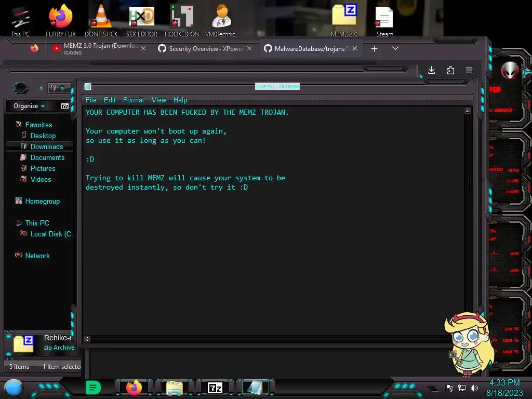This screenshot has height=399, width=532.
Task: Click the Explorer hexagon back button
Action: (20, 88)
